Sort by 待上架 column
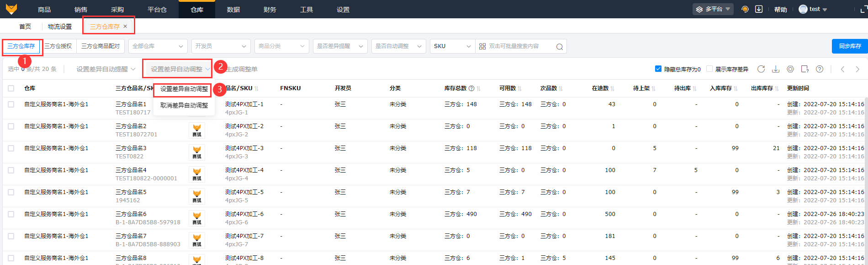 [654, 88]
